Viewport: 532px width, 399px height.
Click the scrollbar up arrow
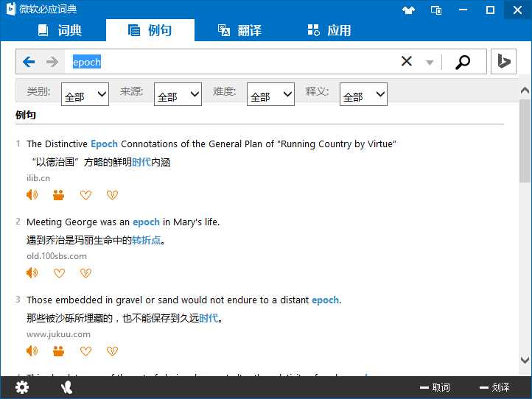coord(525,90)
